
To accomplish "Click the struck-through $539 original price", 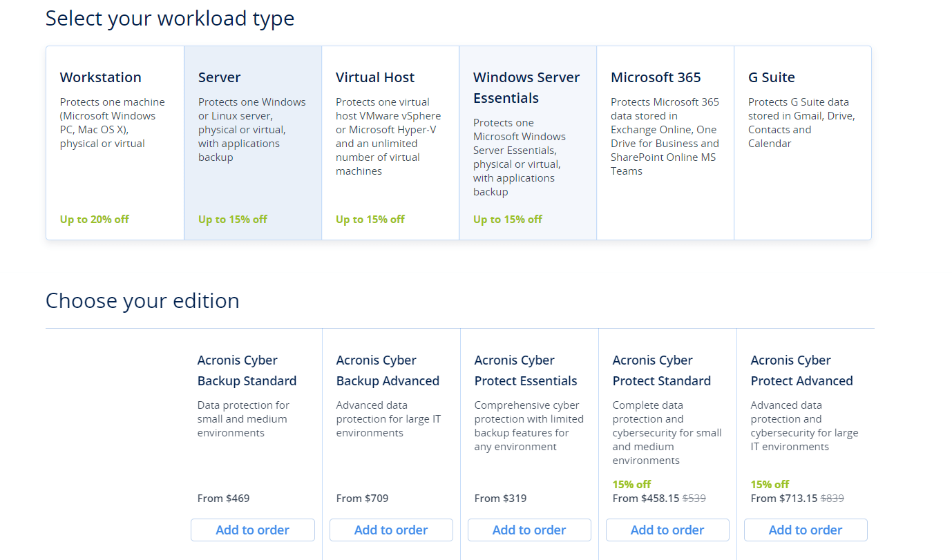I will pyautogui.click(x=694, y=499).
